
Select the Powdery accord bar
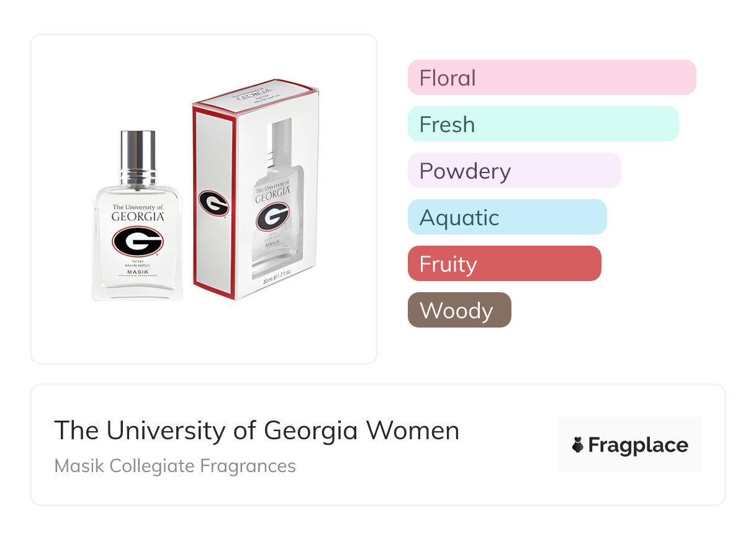(514, 171)
